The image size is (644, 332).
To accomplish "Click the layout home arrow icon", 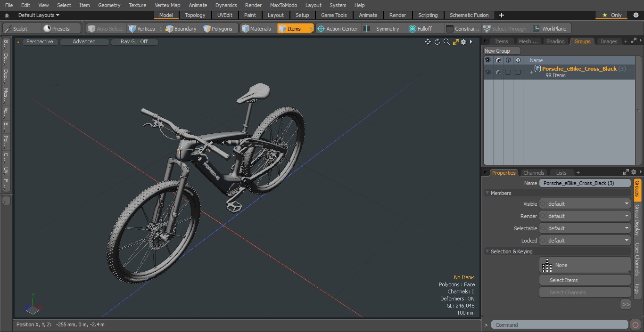I will (7, 15).
